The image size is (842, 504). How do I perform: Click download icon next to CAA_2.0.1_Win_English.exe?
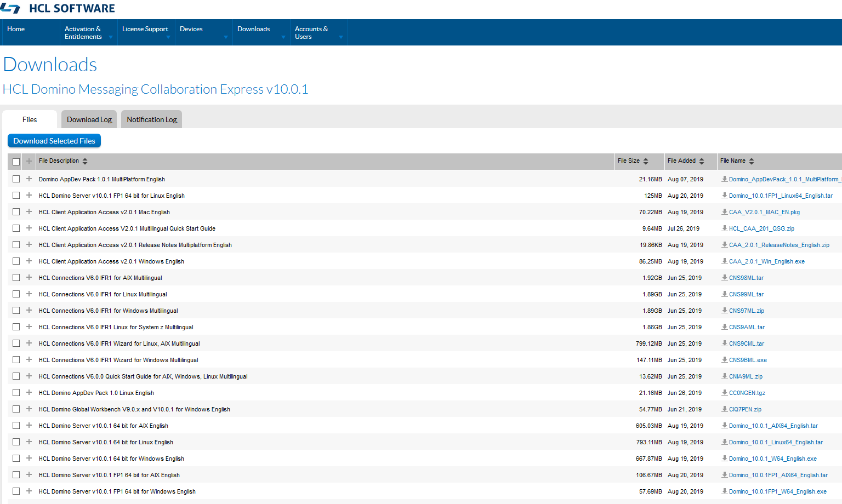[725, 261]
